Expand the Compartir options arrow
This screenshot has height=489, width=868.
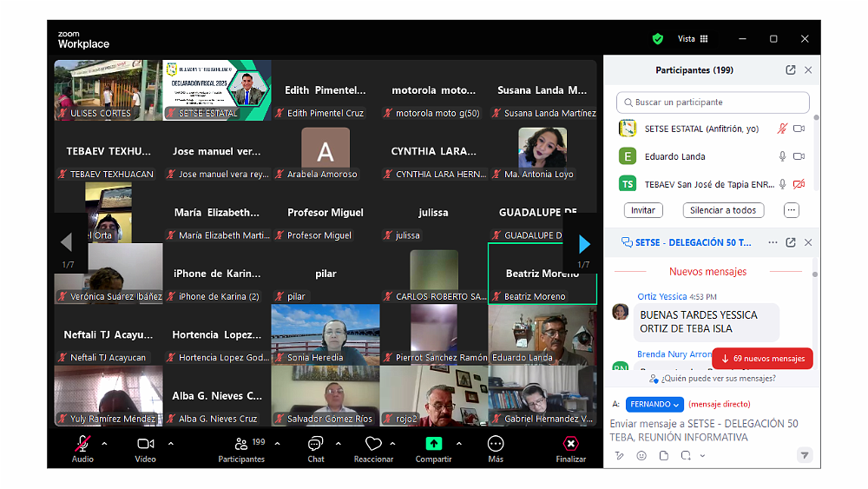coord(458,443)
